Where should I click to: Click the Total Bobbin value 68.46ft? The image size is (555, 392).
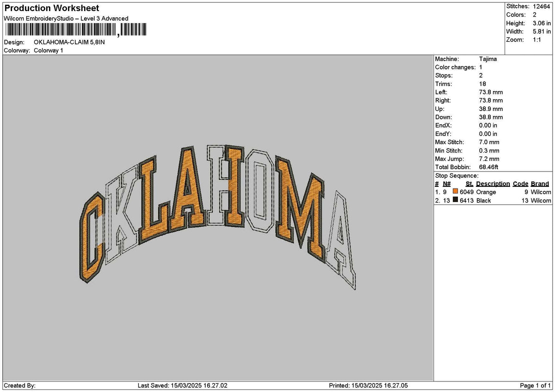(x=488, y=167)
